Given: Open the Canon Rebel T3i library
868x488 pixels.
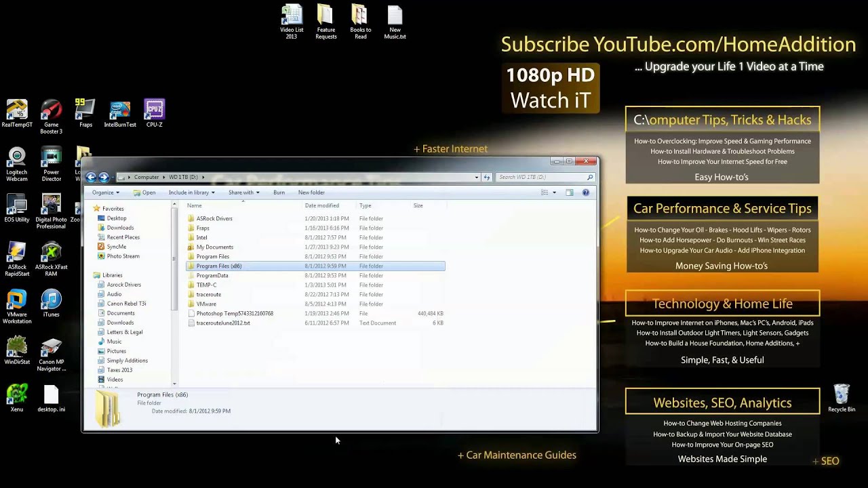Looking at the screenshot, I should (x=126, y=304).
